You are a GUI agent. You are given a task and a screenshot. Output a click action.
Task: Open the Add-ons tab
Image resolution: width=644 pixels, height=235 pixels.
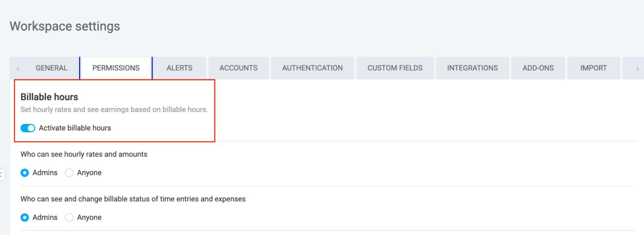point(538,68)
